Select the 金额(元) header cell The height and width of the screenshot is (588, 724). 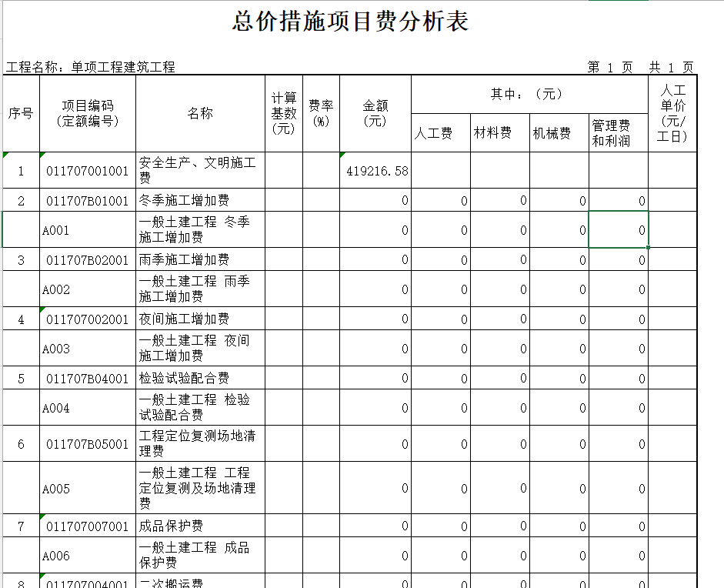(x=375, y=113)
